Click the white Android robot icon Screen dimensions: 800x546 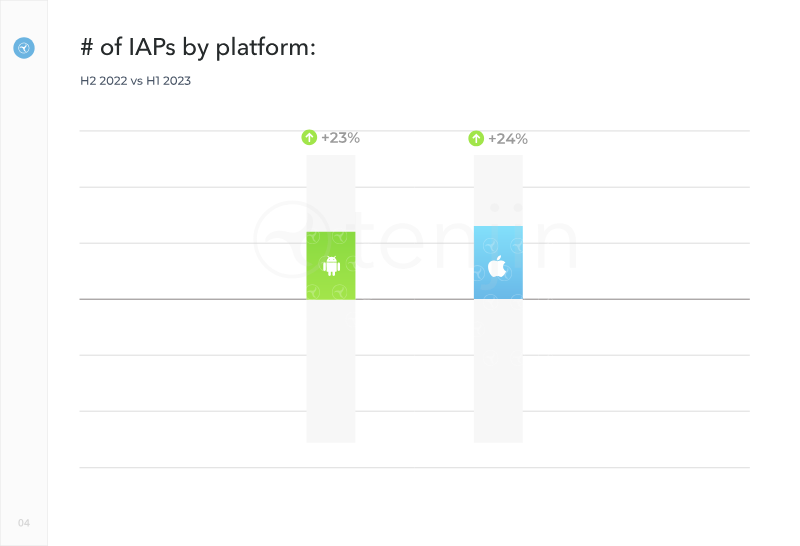click(x=331, y=265)
